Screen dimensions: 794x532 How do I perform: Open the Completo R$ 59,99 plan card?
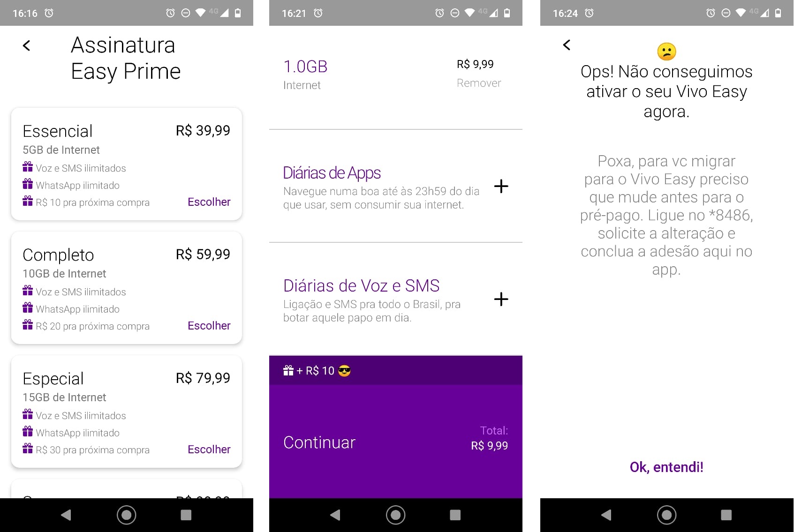(x=127, y=288)
